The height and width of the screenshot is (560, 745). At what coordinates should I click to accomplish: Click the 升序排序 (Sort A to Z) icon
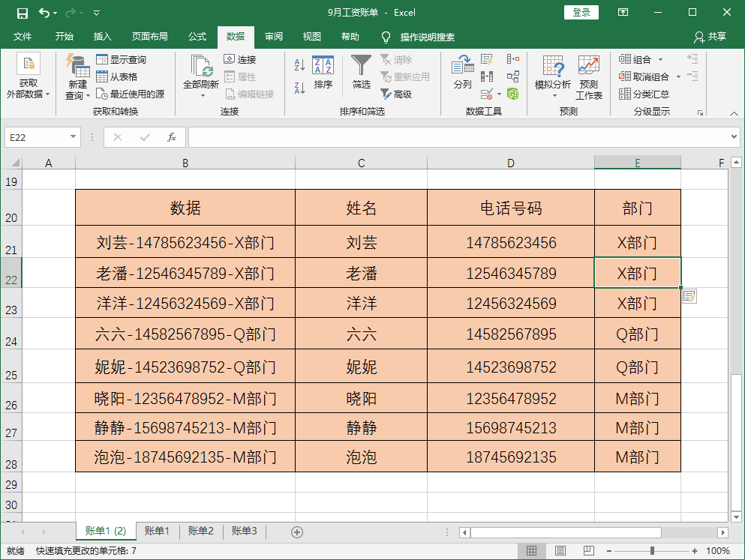(299, 65)
